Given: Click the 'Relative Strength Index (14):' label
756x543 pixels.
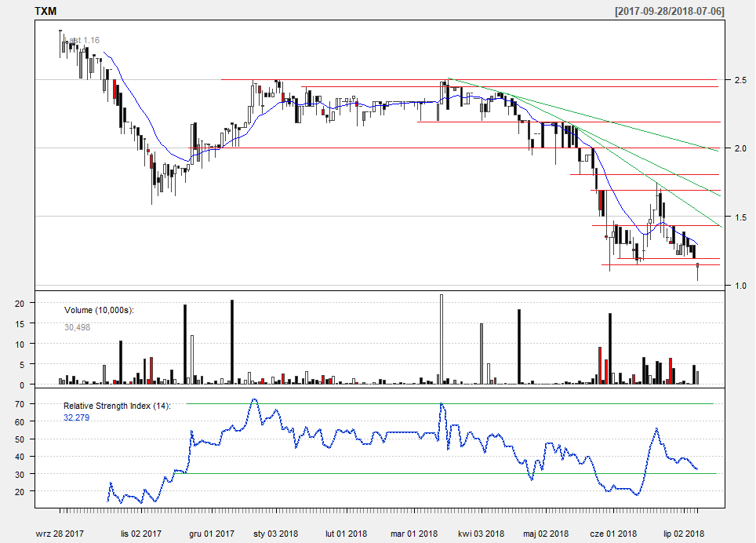Looking at the screenshot, I should click(117, 406).
